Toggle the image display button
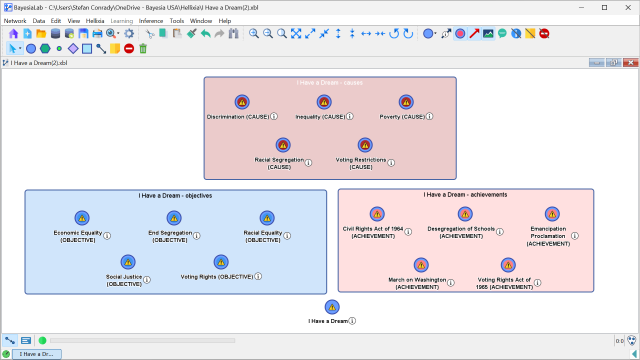Image resolution: width=640 pixels, height=360 pixels. tap(488, 34)
